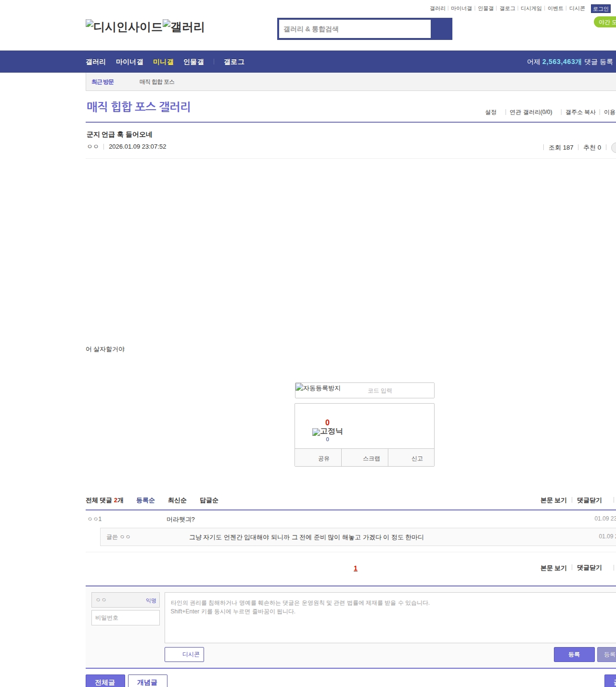Viewport: 616px width, 687px height.
Task: Click the 비밀번호 password field
Action: coord(126,618)
